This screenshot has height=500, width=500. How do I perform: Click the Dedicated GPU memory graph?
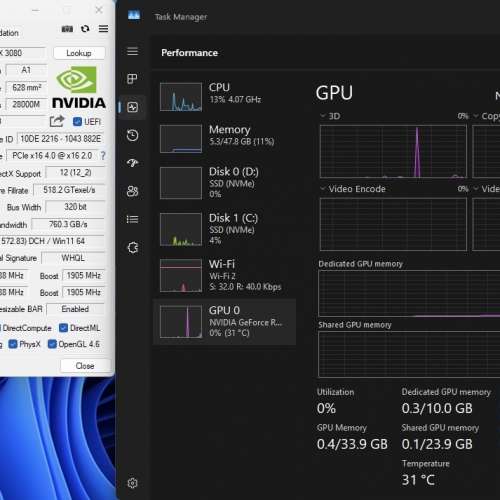pyautogui.click(x=409, y=293)
